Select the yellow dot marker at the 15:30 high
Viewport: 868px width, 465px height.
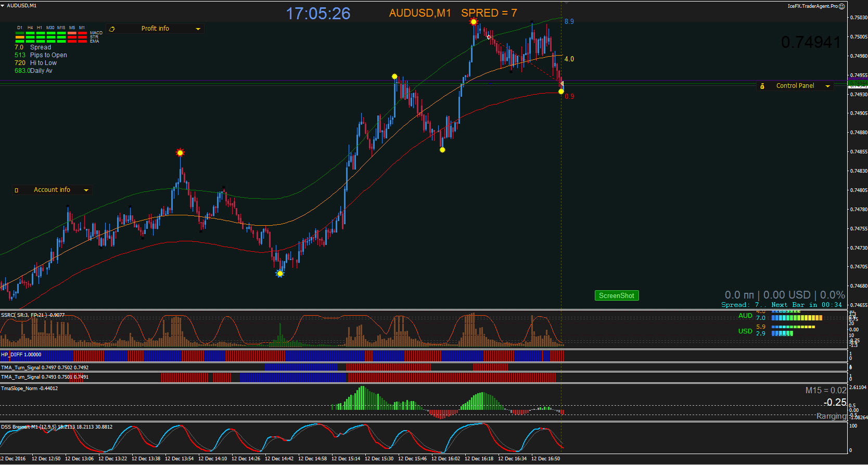[x=394, y=76]
